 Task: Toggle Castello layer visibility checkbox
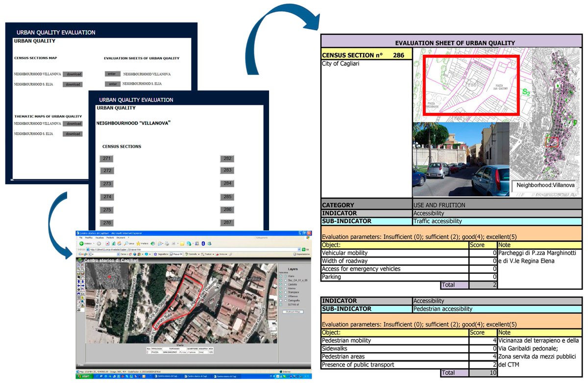pos(281,284)
